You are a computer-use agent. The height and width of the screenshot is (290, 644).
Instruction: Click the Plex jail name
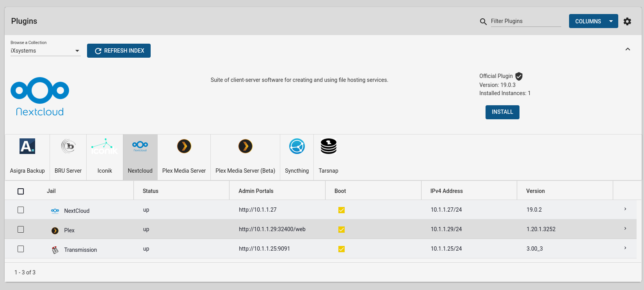69,230
